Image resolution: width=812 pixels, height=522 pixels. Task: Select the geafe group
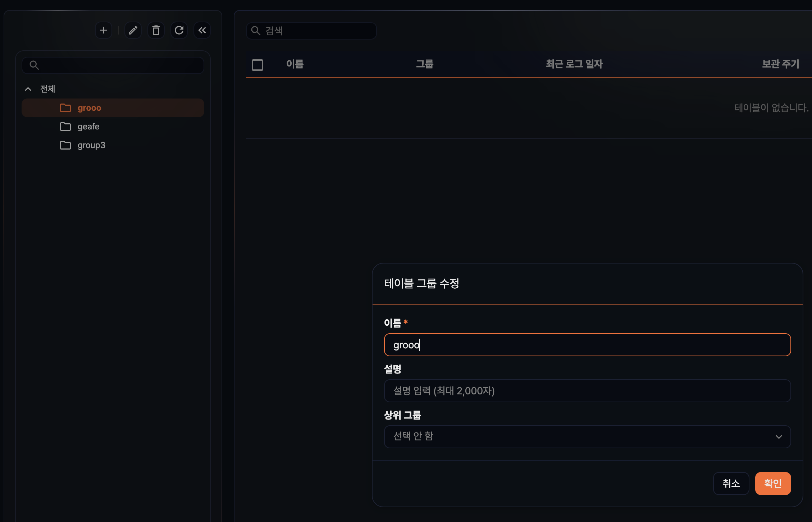(88, 127)
